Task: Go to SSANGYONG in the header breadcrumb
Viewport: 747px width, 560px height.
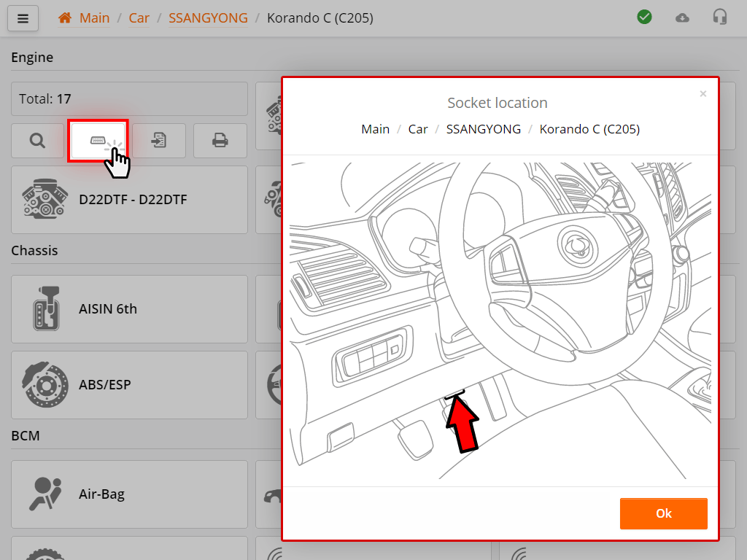Action: (208, 17)
